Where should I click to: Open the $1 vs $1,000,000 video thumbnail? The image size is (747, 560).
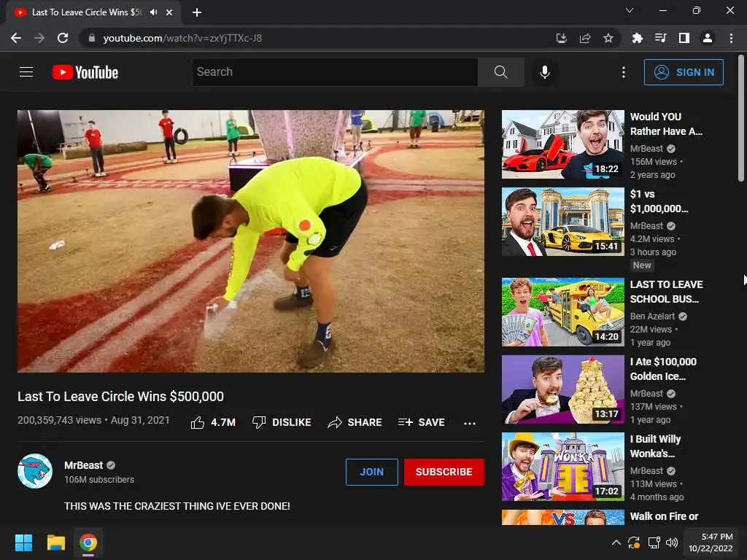tap(562, 222)
